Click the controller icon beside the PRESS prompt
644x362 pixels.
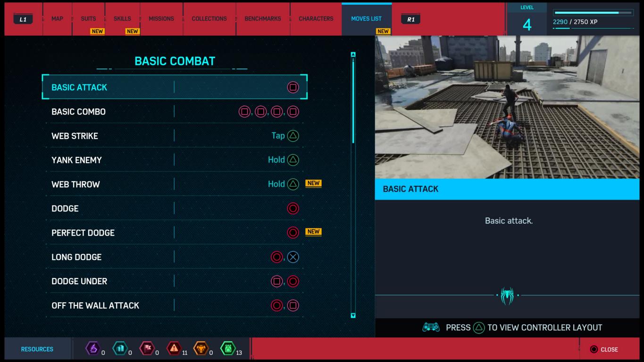coord(431,327)
